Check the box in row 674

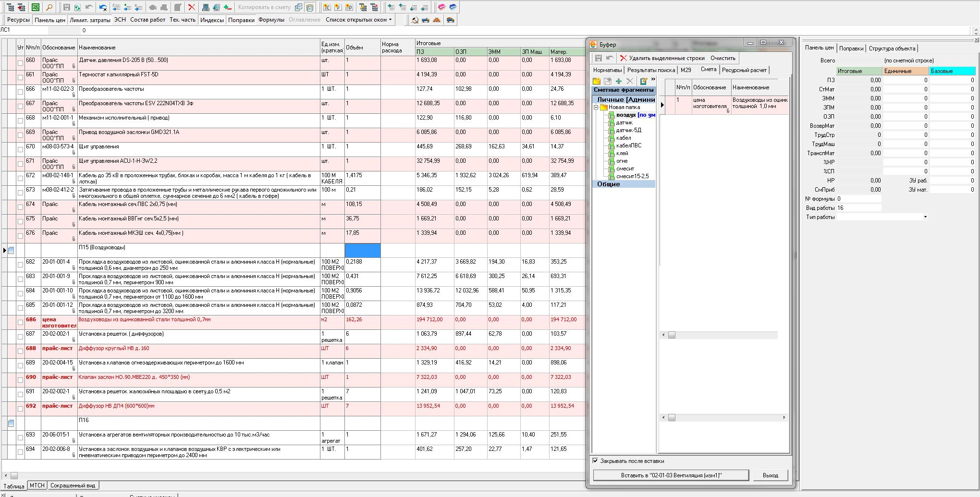coord(20,207)
